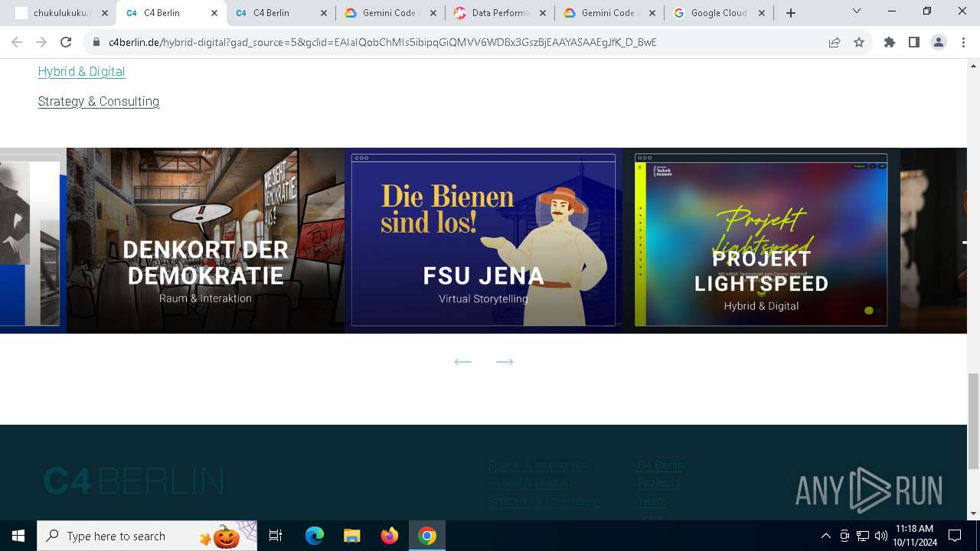Click the footer Projects link

tap(658, 483)
